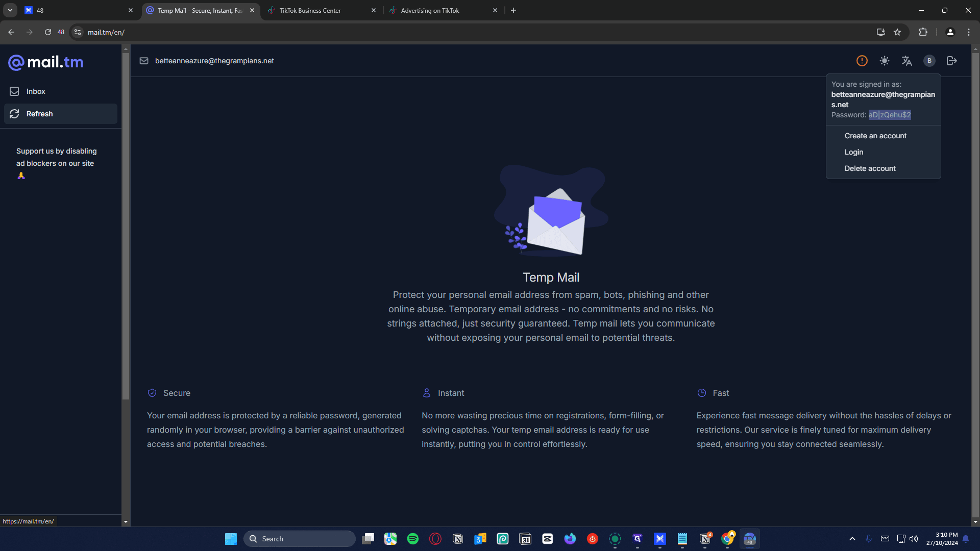Click Refresh in the sidebar

coord(61,114)
